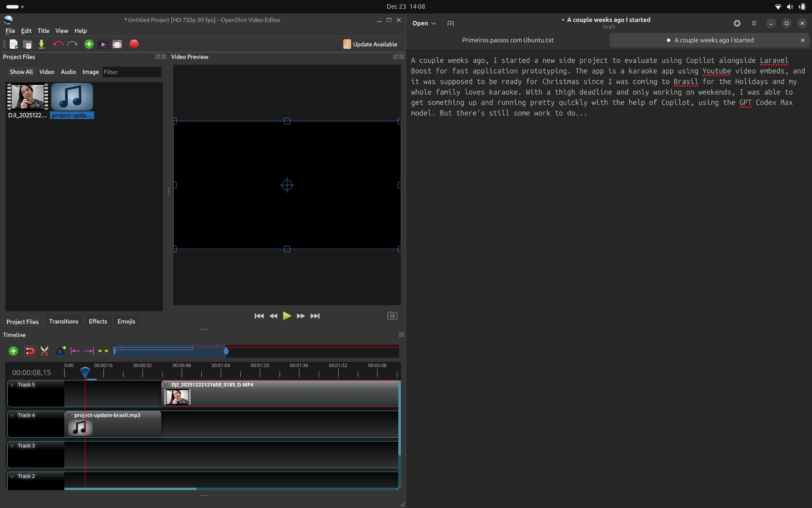Toggle the razor scissors tool

[x=45, y=351]
